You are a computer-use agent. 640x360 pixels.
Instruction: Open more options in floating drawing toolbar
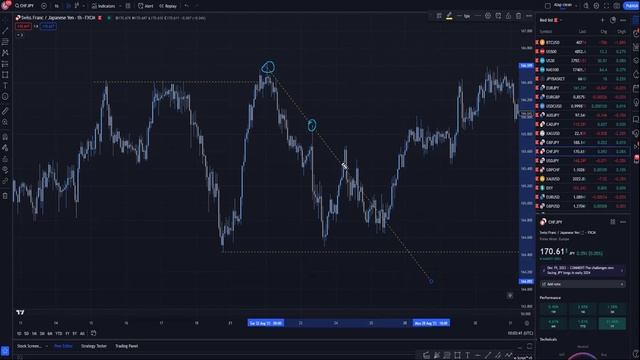[x=529, y=16]
